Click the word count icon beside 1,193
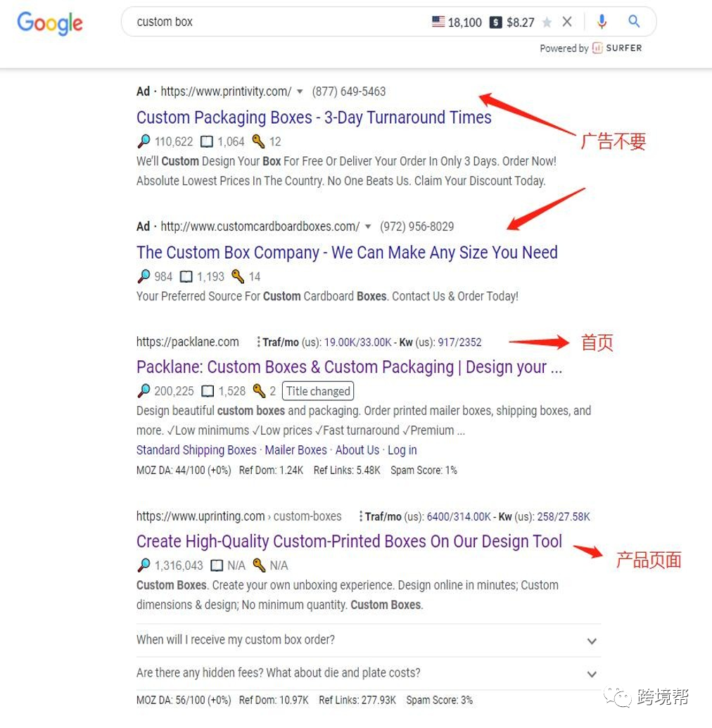 [186, 276]
